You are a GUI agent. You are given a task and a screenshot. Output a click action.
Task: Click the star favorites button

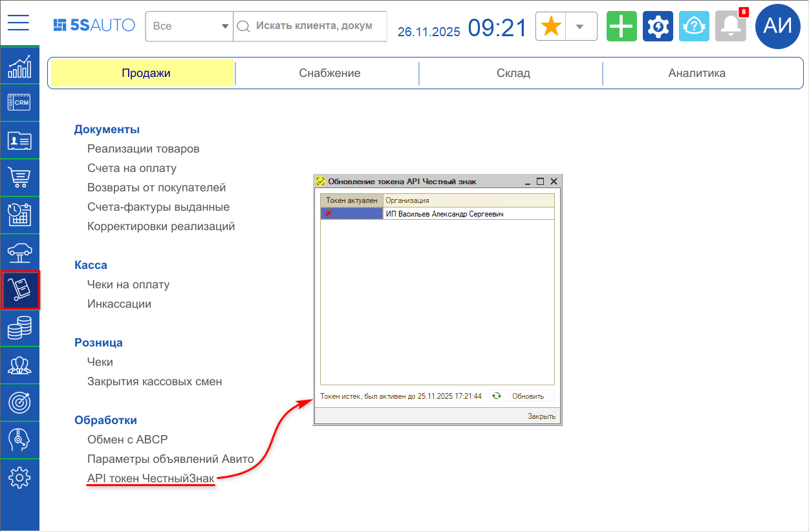(x=551, y=27)
